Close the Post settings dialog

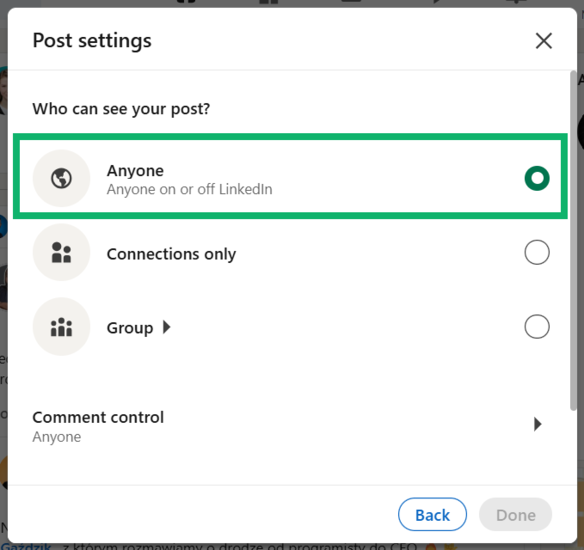(543, 41)
